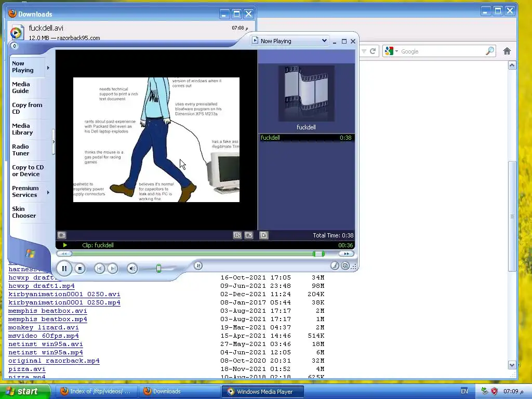532x399 pixels.
Task: Mute the player sound
Action: [132, 269]
